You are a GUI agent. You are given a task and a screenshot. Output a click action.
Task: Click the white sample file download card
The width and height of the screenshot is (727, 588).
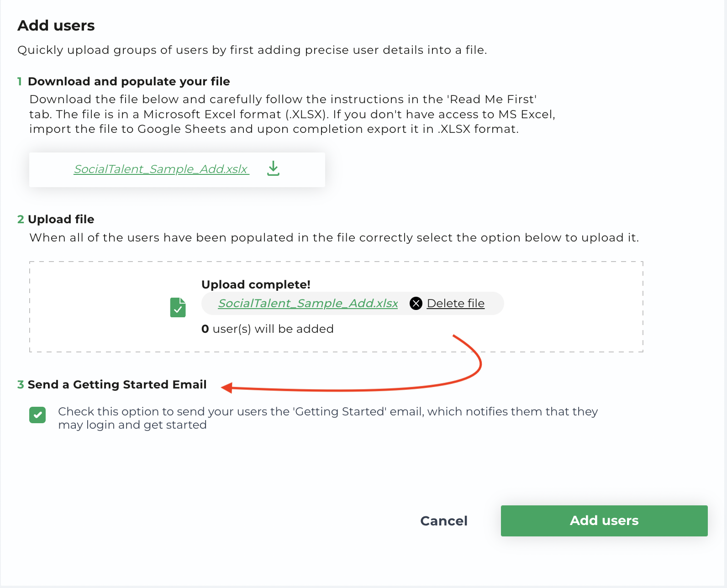click(x=177, y=169)
